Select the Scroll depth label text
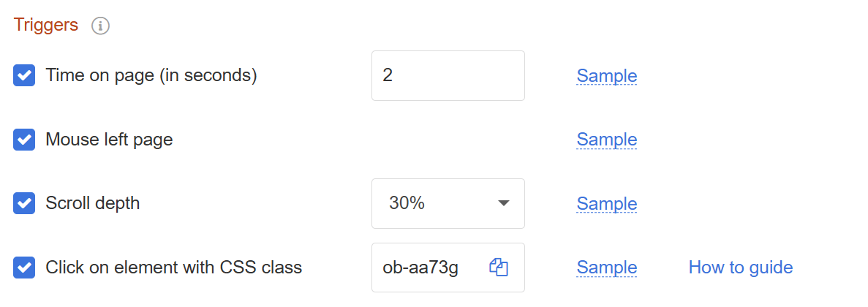This screenshot has height=307, width=868. coord(92,203)
